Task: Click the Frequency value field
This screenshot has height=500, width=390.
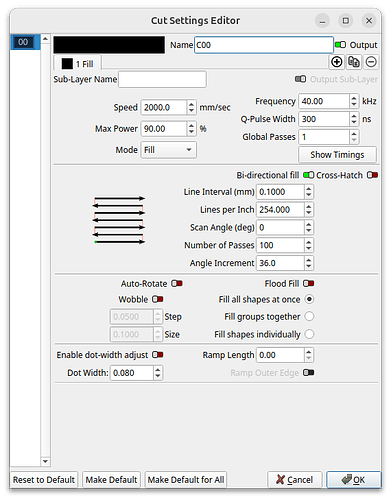Action: (x=324, y=101)
